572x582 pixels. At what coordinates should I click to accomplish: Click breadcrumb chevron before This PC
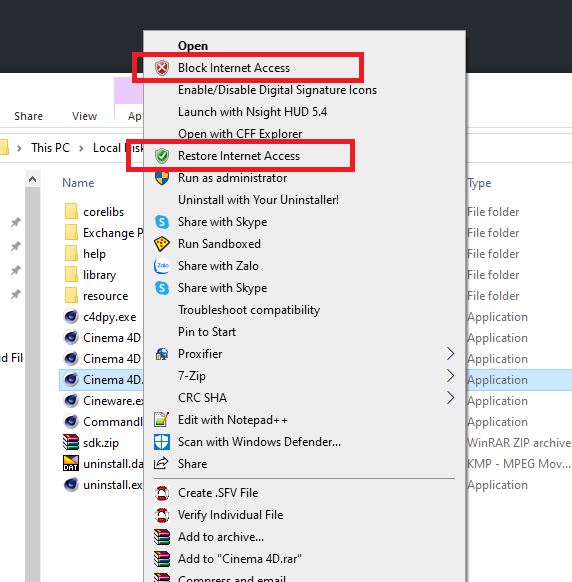pyautogui.click(x=19, y=148)
